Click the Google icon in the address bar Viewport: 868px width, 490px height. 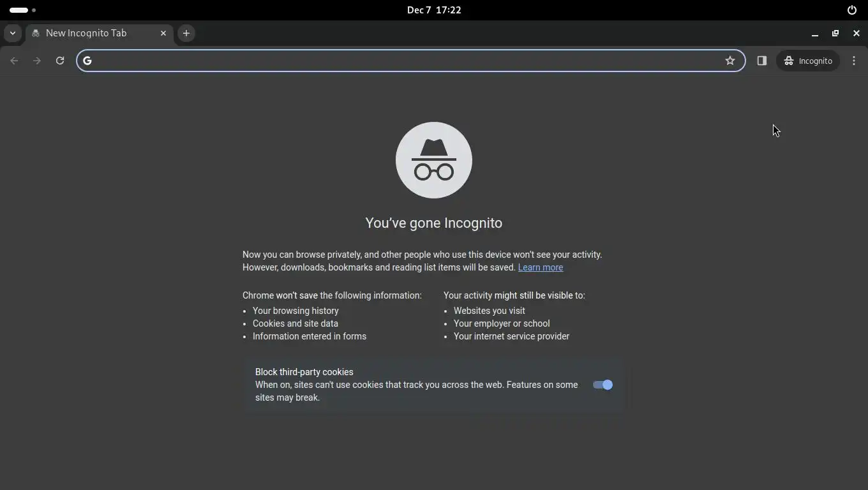click(87, 61)
